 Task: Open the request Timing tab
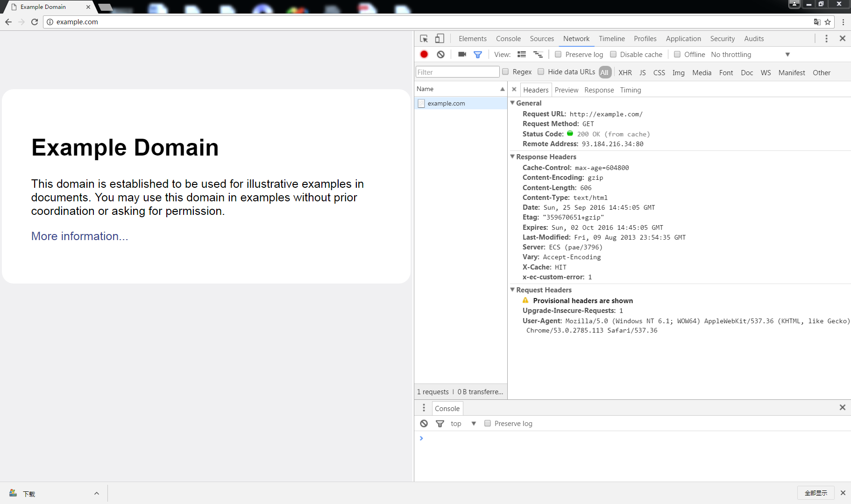click(631, 90)
